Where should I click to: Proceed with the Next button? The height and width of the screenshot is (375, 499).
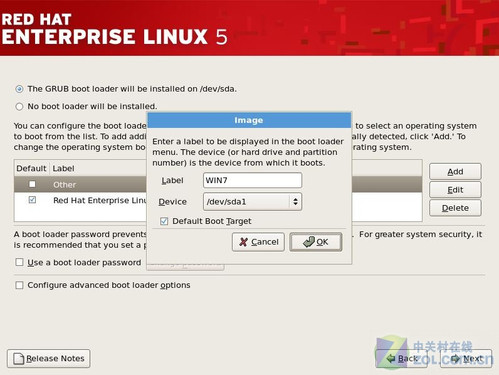466,359
